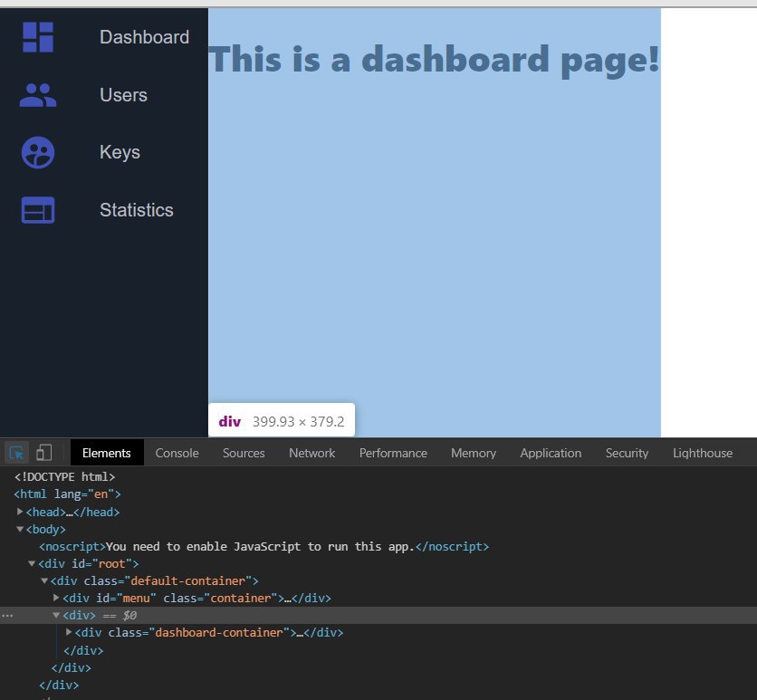Open the Sources tab
Image resolution: width=757 pixels, height=700 pixels.
[x=244, y=453]
